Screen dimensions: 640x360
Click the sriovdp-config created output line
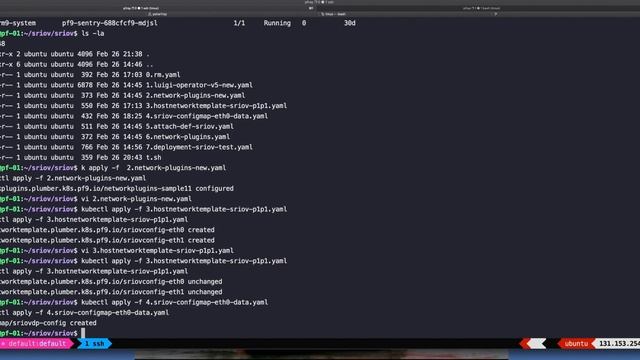pyautogui.click(x=48, y=323)
